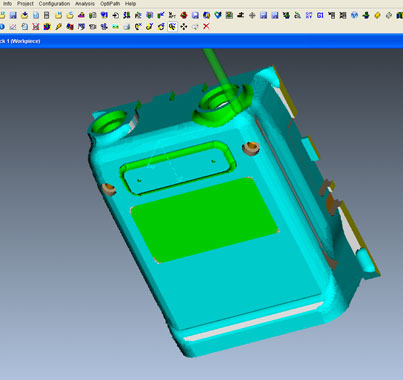The height and width of the screenshot is (380, 403).
Task: Open the Info menu
Action: [x=7, y=4]
